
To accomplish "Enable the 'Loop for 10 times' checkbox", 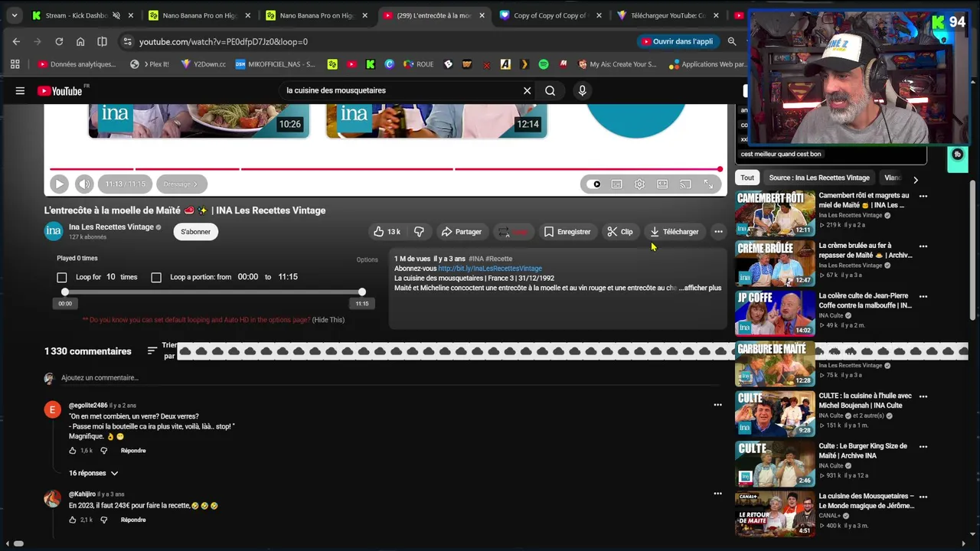I will coord(62,277).
